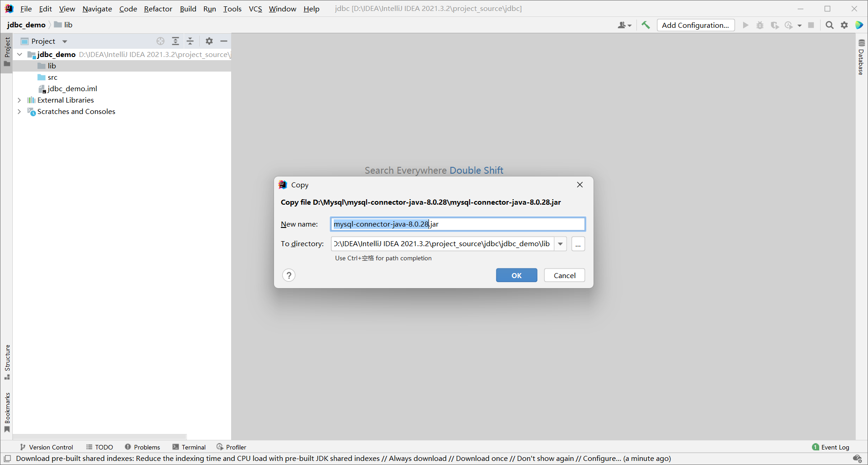
Task: Open the Refactor menu
Action: point(158,9)
